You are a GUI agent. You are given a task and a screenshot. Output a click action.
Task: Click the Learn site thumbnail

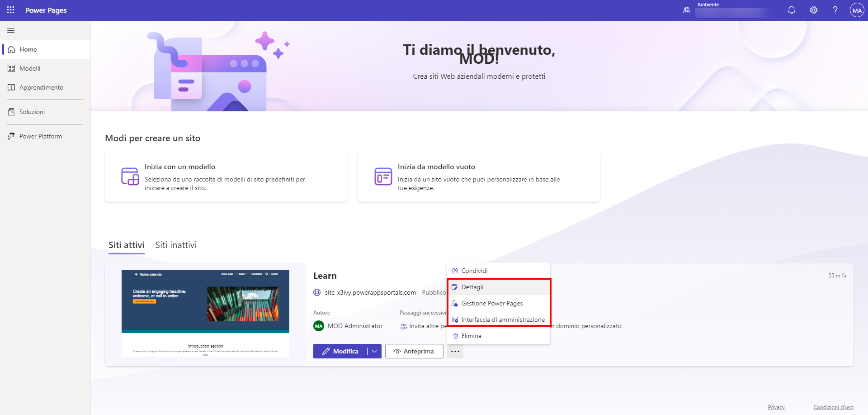tap(205, 313)
